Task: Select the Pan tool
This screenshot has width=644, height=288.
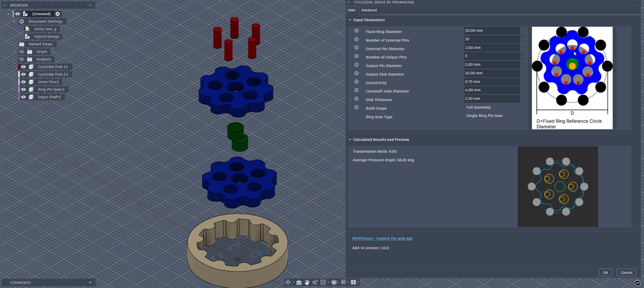Action: pos(307,282)
